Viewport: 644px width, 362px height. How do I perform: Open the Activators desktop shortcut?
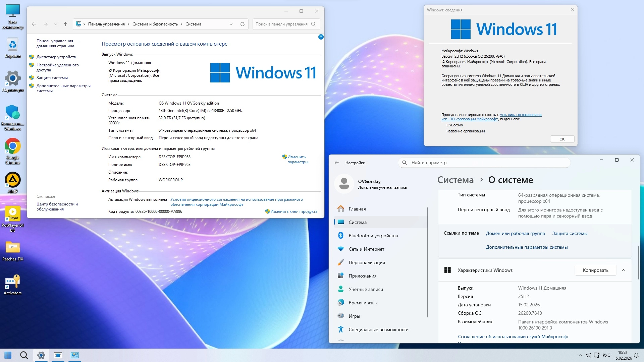click(x=12, y=282)
